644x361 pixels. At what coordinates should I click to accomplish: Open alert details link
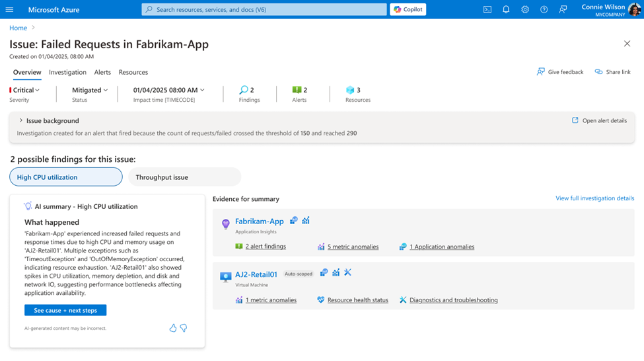tap(599, 120)
